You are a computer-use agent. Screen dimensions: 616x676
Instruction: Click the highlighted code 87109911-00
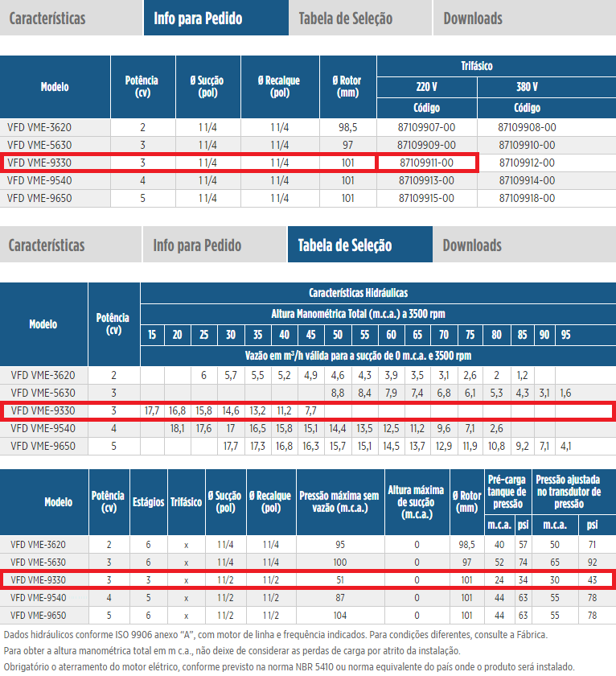coord(427,163)
